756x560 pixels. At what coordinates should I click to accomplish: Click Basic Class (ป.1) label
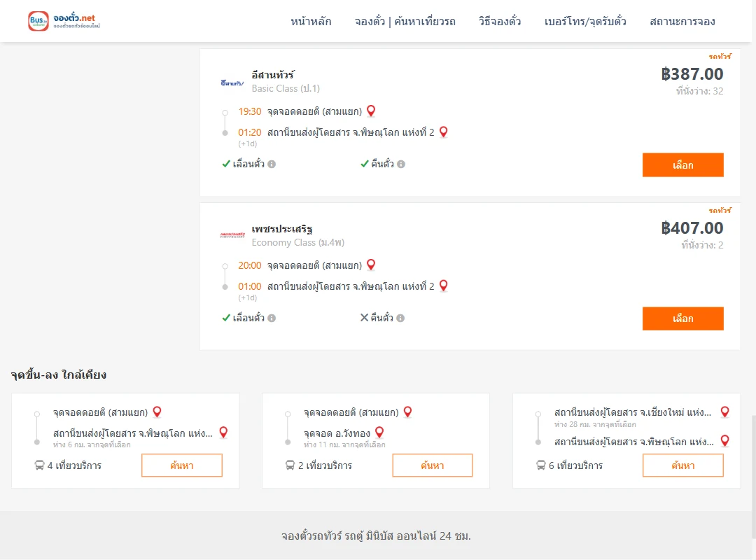pyautogui.click(x=286, y=88)
